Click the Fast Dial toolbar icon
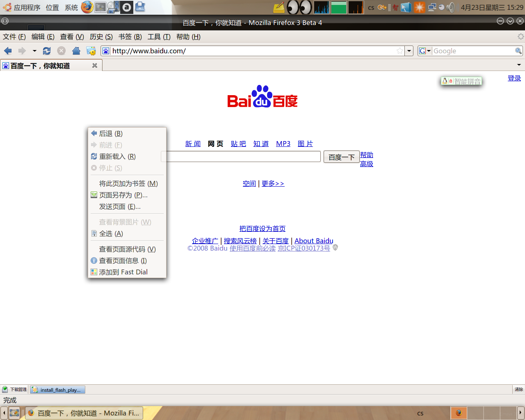This screenshot has height=420, width=525. click(91, 51)
